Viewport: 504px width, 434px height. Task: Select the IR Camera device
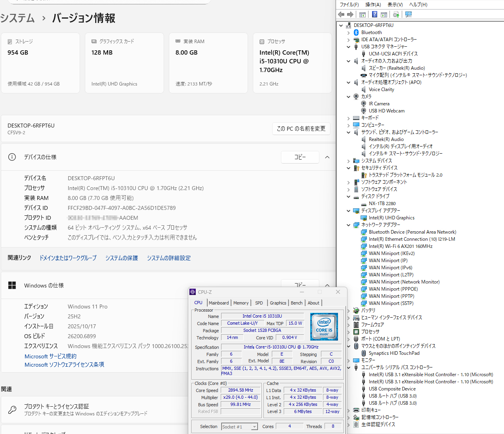[x=379, y=104]
